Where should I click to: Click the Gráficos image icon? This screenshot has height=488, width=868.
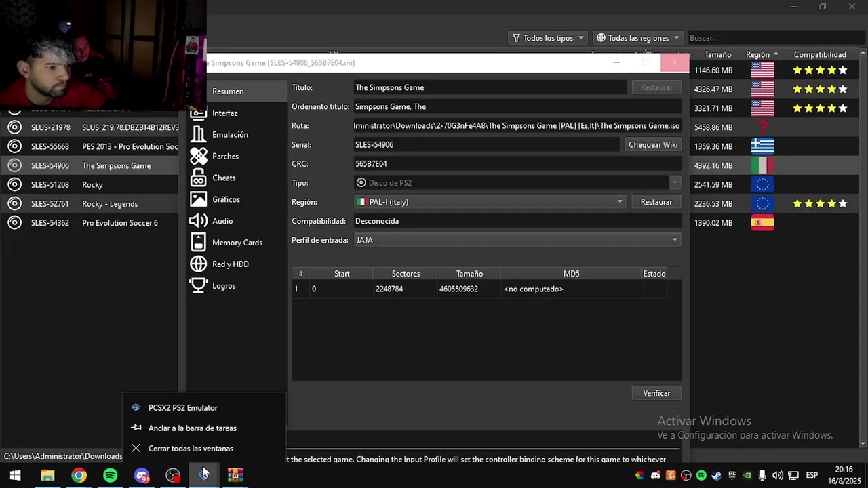(199, 199)
